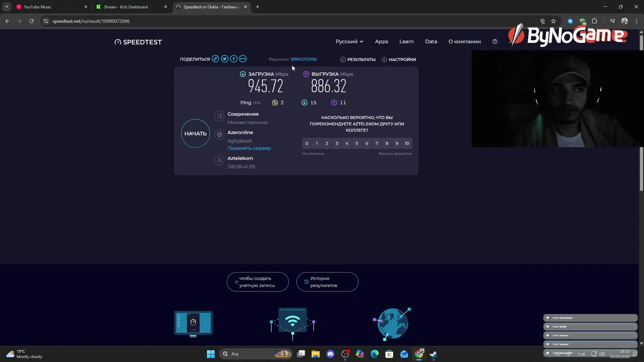Open the Windows Start menu
The height and width of the screenshot is (362, 644).
pos(211,354)
